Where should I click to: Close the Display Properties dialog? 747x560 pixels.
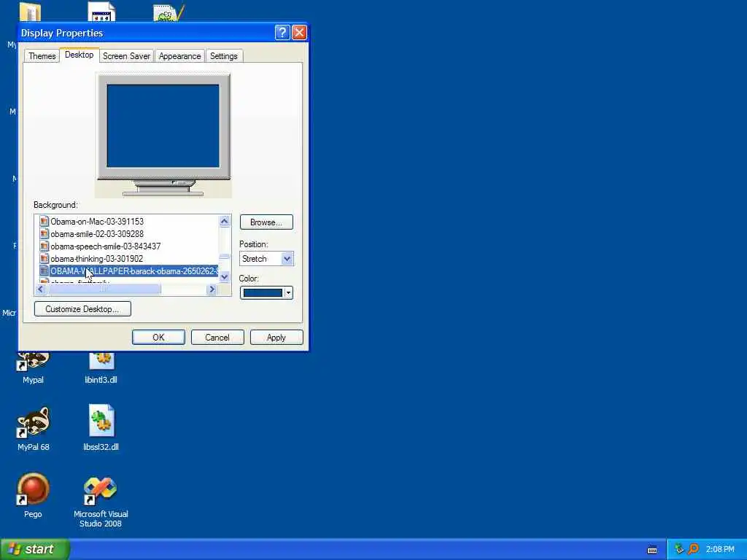click(x=299, y=32)
